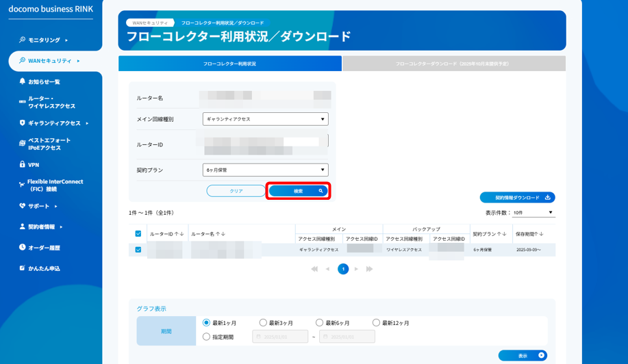Click the lock icon next to VPN
628x364 pixels.
[22, 164]
